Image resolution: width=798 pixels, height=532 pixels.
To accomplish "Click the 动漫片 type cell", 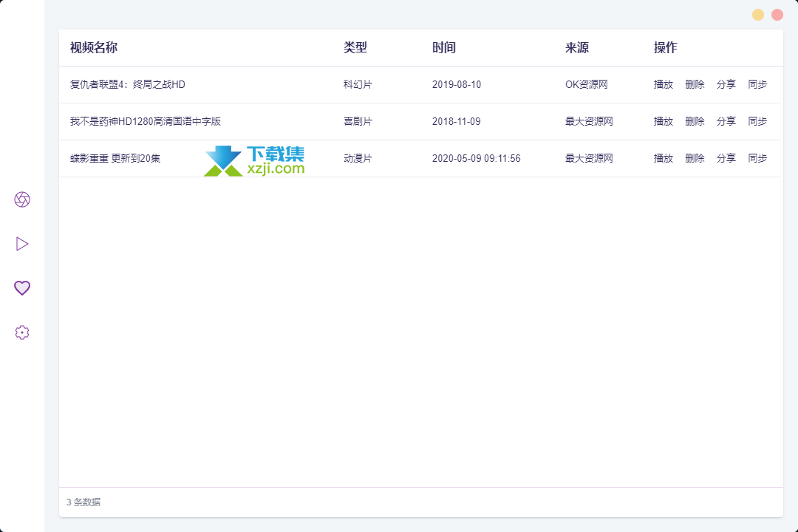I will [358, 158].
